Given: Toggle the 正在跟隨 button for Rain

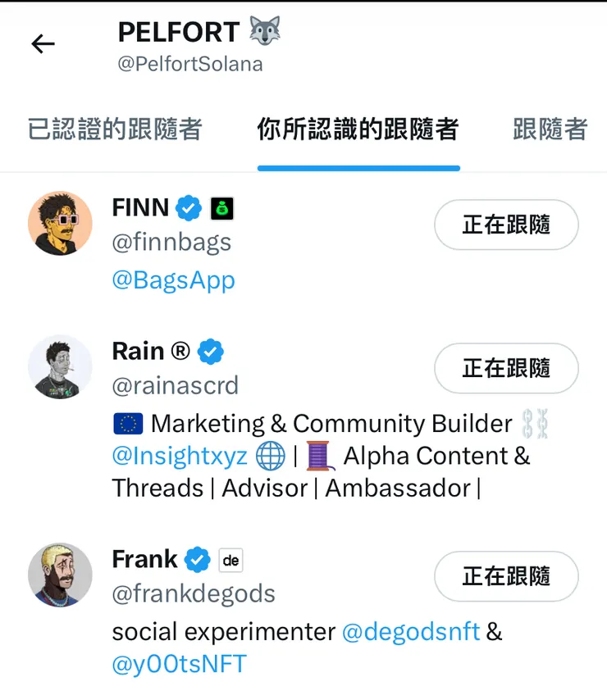Looking at the screenshot, I should click(x=506, y=368).
